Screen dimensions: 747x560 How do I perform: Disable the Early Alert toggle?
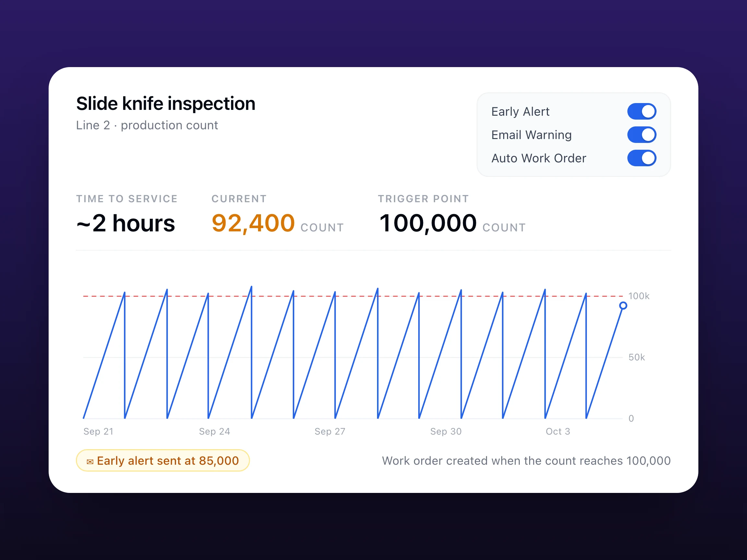click(x=642, y=111)
